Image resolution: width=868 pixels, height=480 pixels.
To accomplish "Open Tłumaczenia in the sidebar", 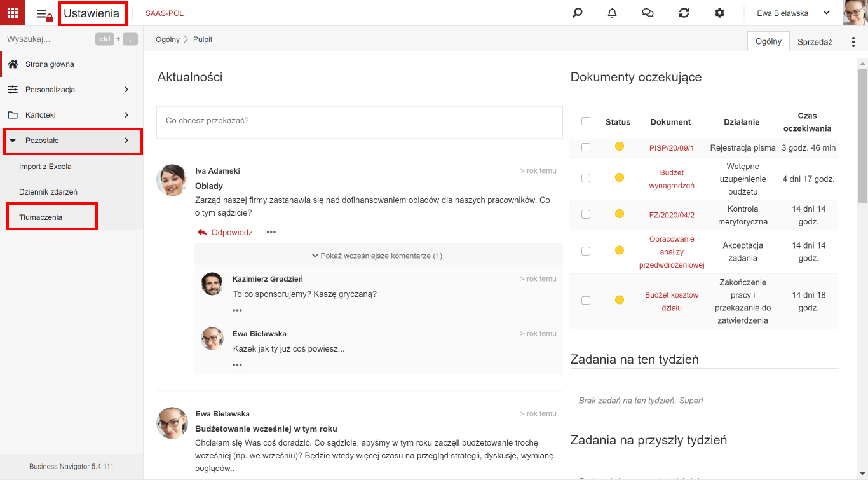I will [41, 217].
